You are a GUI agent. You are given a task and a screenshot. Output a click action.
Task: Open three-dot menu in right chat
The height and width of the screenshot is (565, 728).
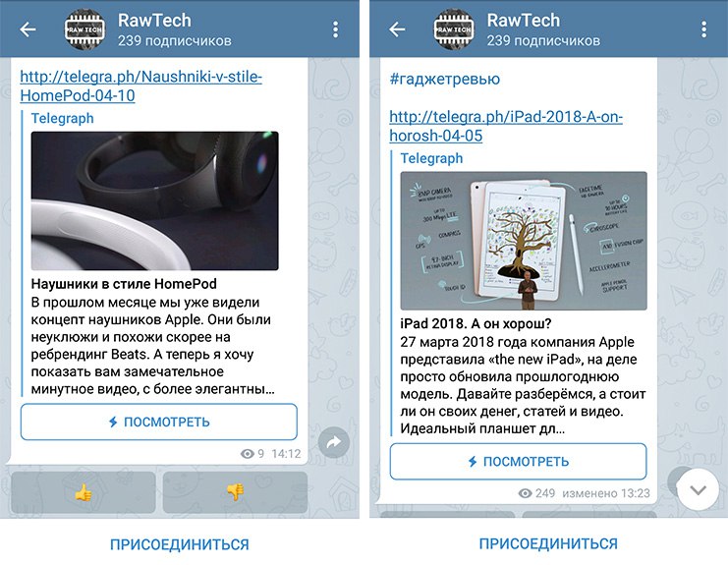pos(703,29)
